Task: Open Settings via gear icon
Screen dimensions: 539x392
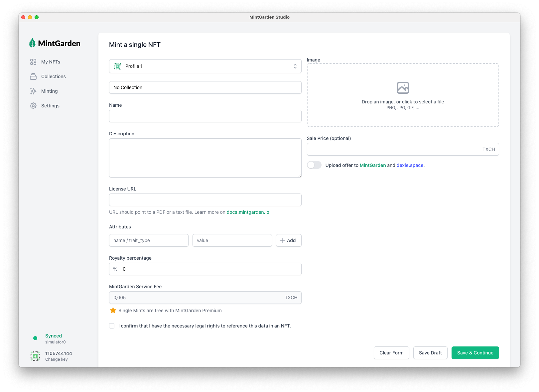Action: pyautogui.click(x=33, y=106)
